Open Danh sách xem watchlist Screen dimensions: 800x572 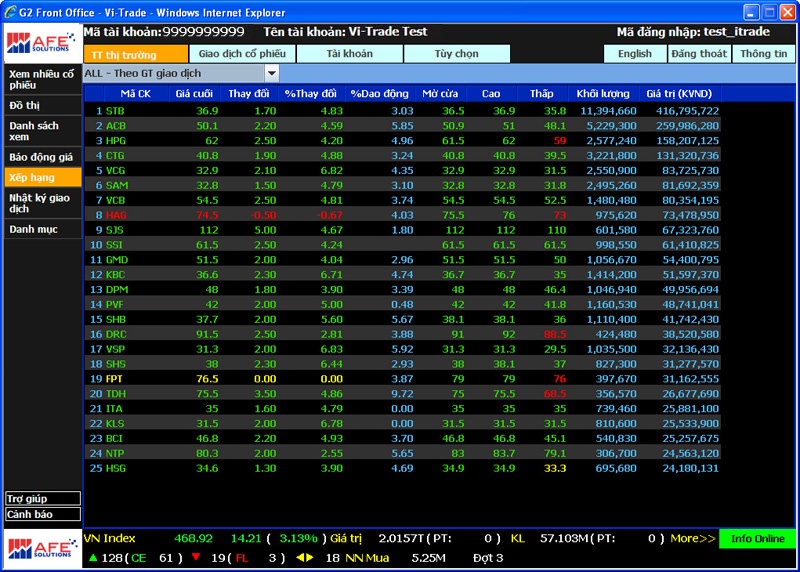click(x=42, y=131)
